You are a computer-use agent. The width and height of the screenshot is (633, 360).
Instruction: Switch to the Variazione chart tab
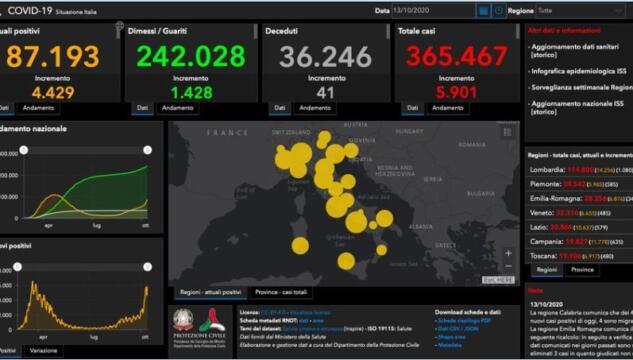pos(43,350)
